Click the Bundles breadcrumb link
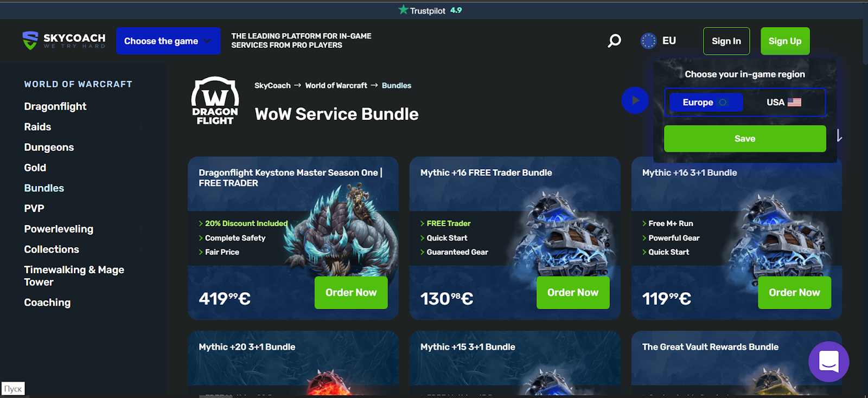The width and height of the screenshot is (868, 398). point(397,86)
